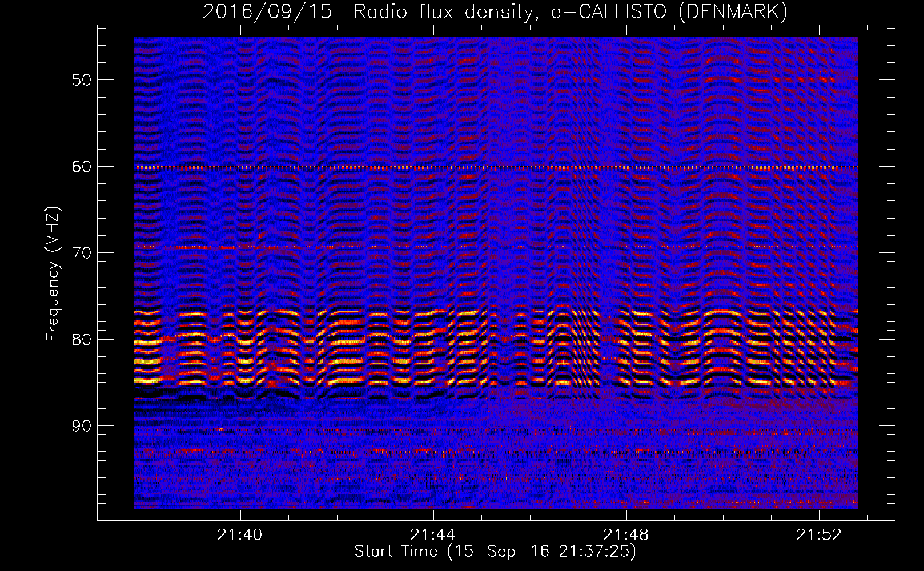The image size is (924, 571).
Task: Click the '21:44' time tick label
Action: [x=433, y=534]
